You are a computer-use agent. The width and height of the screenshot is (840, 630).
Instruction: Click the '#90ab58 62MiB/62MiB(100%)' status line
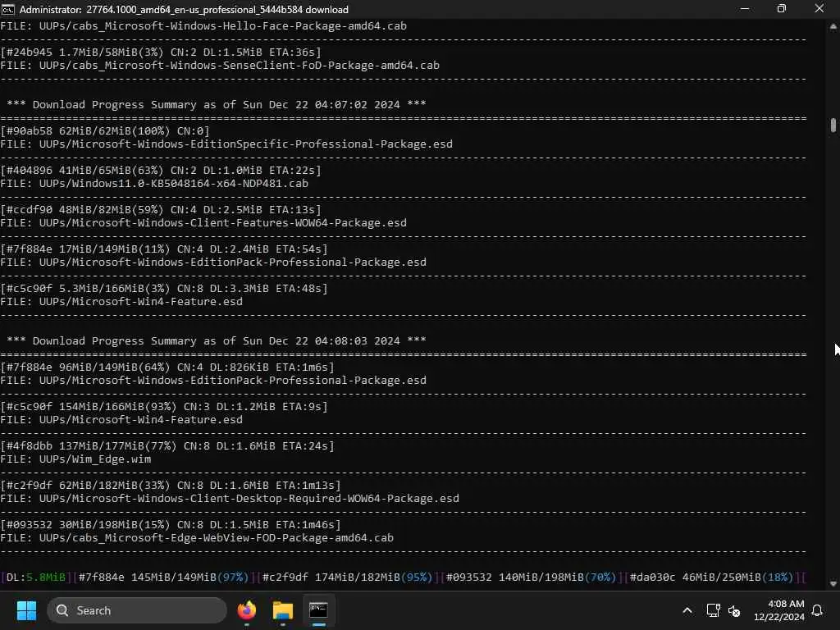pyautogui.click(x=105, y=130)
